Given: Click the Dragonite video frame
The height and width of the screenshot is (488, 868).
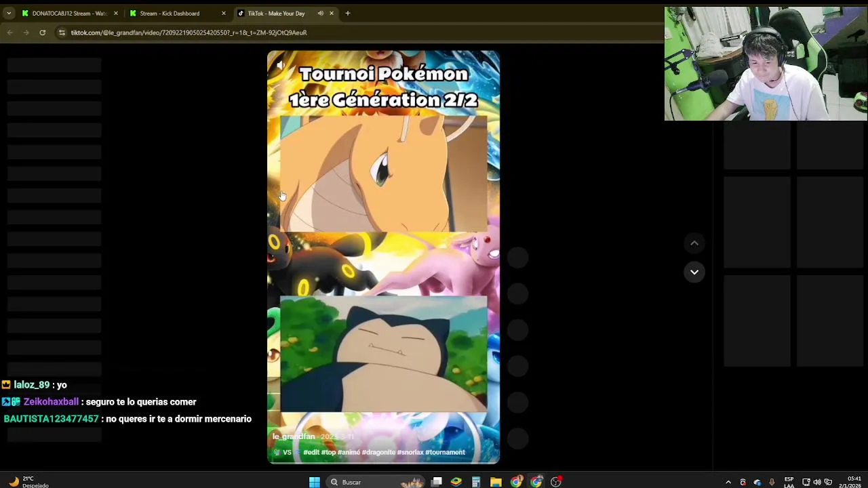Looking at the screenshot, I should pos(383,174).
